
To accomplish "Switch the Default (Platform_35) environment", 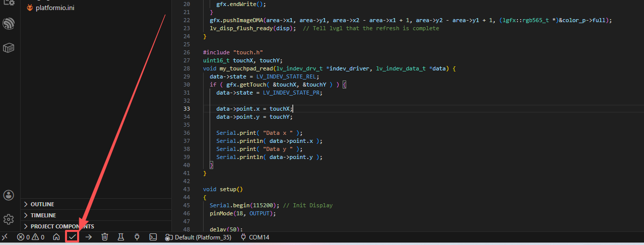I will pyautogui.click(x=198, y=237).
